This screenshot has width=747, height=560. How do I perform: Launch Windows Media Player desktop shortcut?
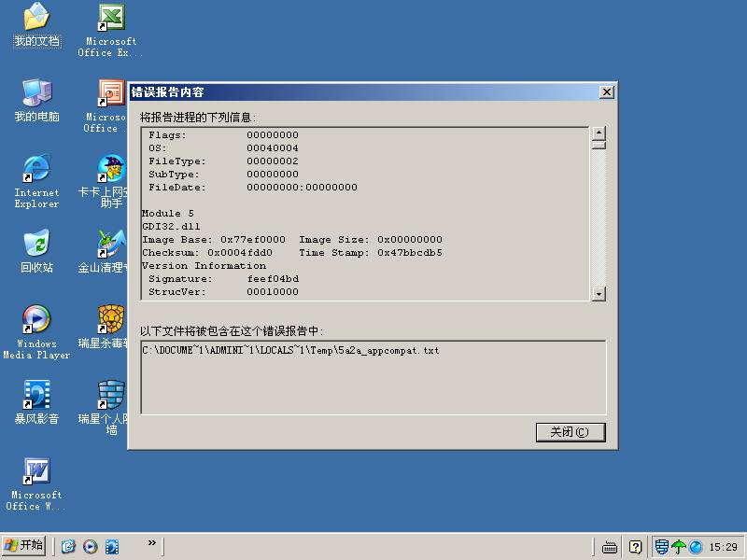coord(36,320)
